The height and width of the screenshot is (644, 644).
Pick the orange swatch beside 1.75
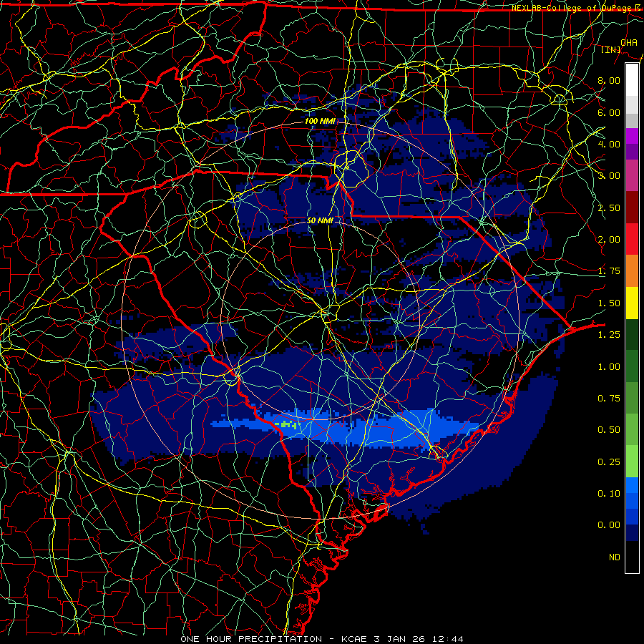tap(632, 271)
